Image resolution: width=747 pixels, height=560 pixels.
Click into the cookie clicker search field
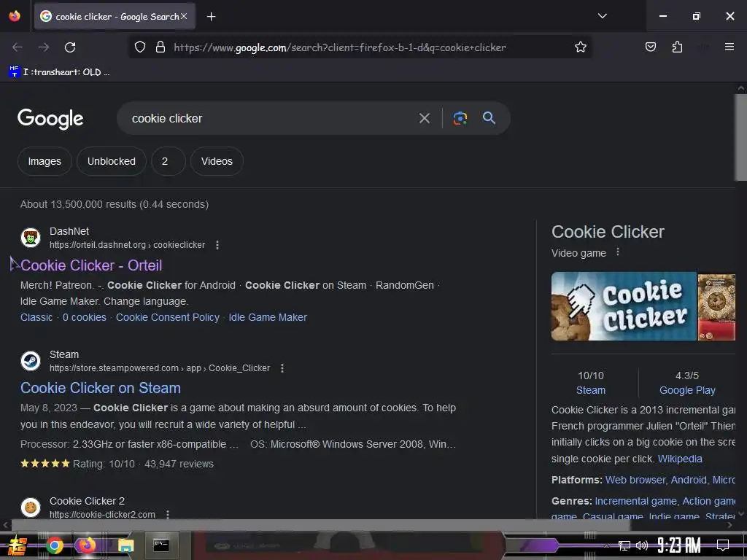coord(267,118)
